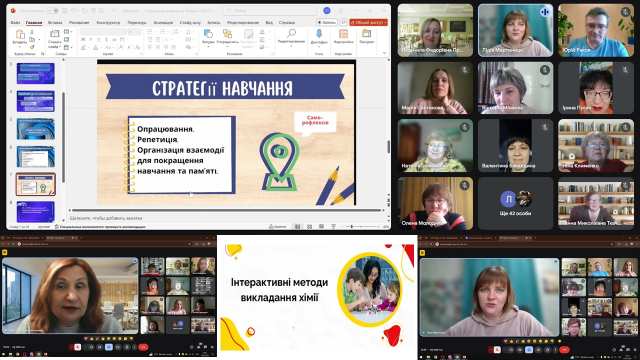Click the Создать слайд icon

tap(55, 38)
